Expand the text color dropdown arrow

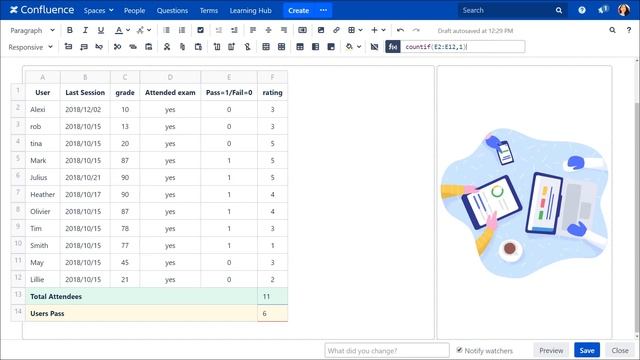128,30
